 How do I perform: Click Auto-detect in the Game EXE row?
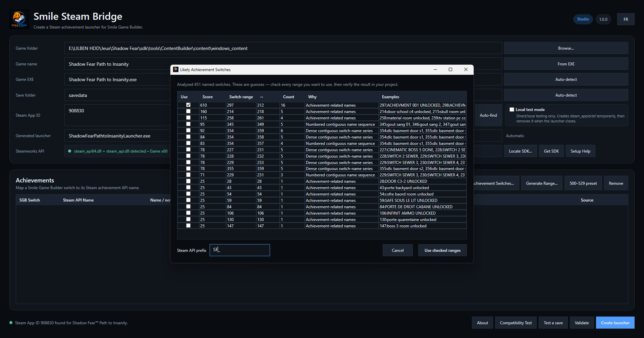566,79
